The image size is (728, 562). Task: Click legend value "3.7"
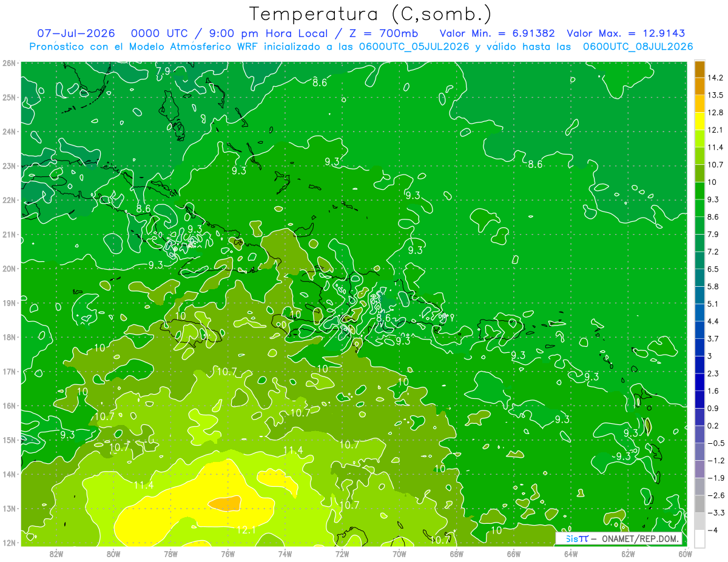[713, 338]
